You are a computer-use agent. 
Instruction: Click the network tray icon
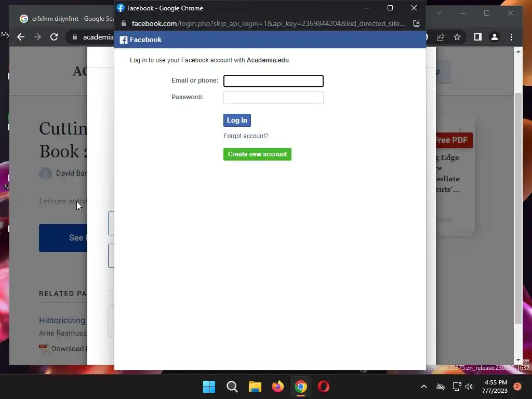click(x=457, y=387)
